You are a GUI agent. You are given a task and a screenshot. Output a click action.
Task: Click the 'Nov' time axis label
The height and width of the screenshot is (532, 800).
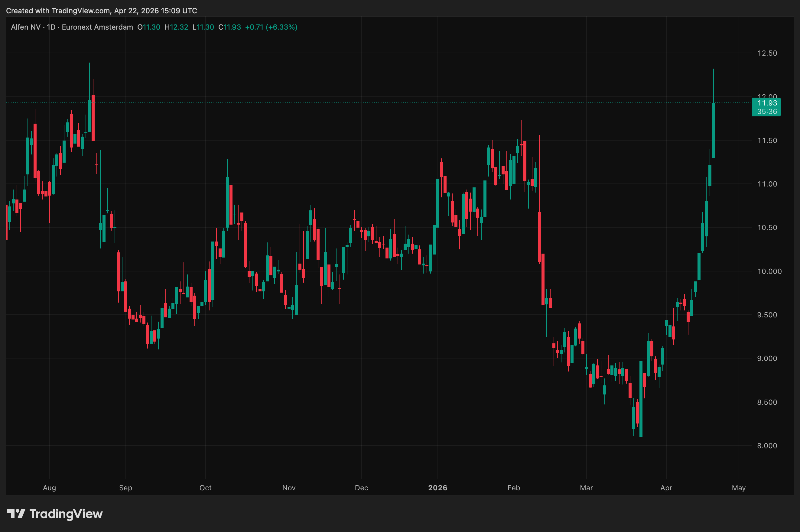pos(289,488)
